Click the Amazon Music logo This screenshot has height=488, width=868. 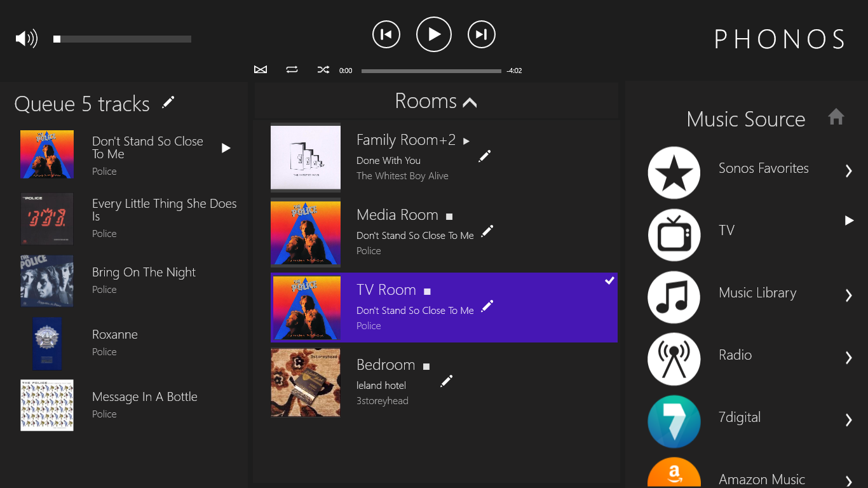point(674,473)
